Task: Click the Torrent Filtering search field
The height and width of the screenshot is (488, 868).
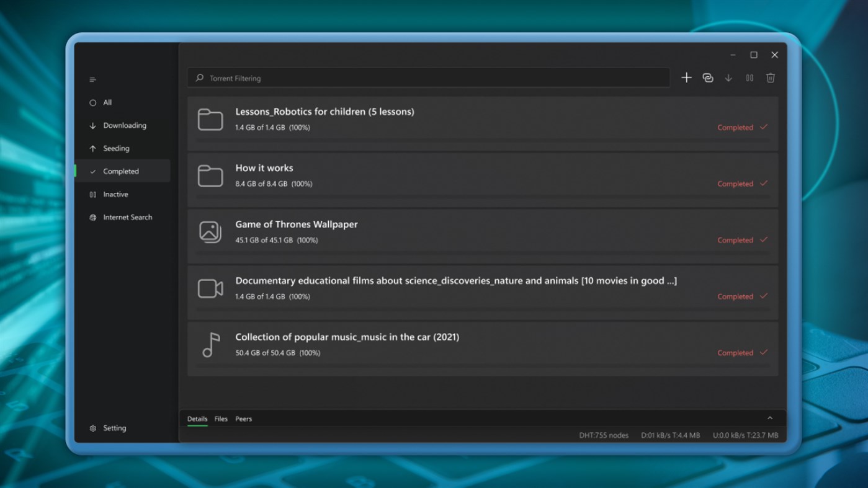Action: click(x=428, y=78)
